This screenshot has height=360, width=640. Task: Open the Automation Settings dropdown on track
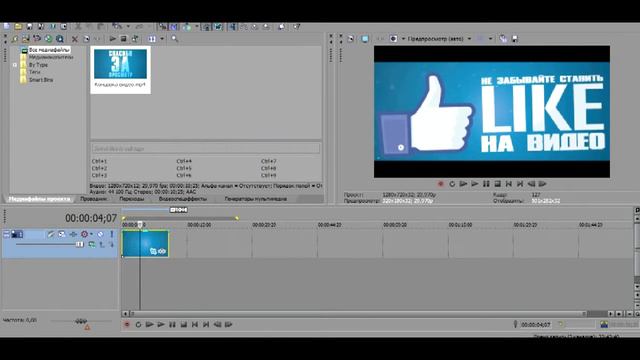(x=91, y=234)
